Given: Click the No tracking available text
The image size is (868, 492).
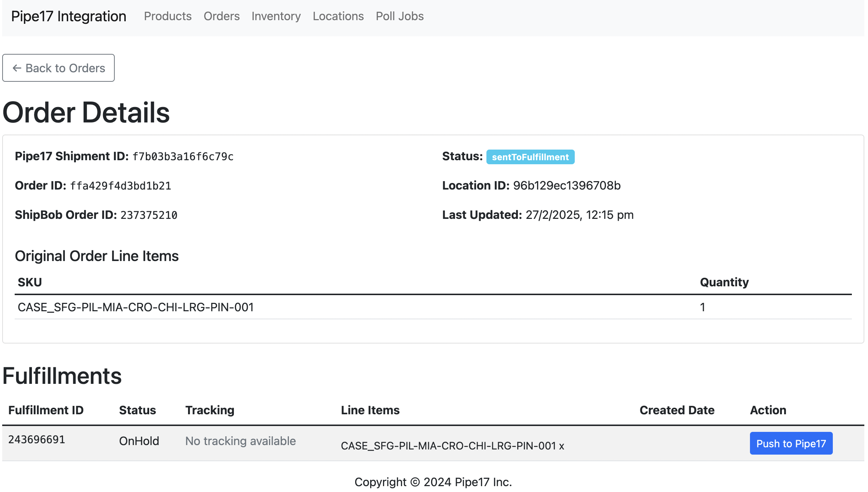Looking at the screenshot, I should (240, 441).
